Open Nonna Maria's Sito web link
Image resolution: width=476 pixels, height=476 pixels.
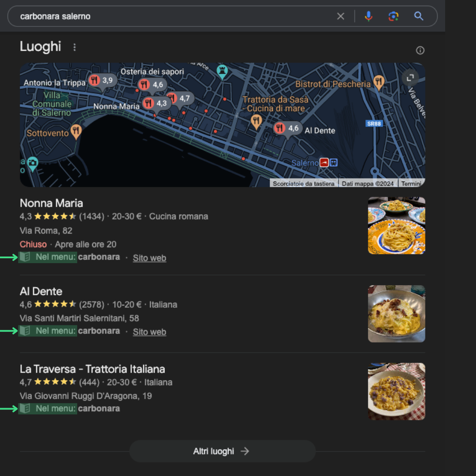coord(149,258)
